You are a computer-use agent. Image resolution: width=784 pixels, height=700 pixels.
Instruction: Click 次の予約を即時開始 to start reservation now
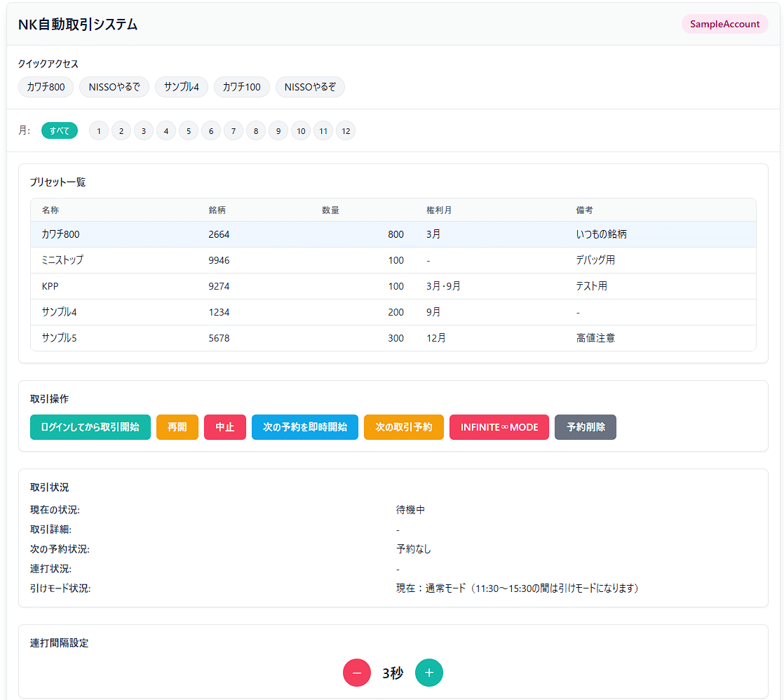point(305,427)
